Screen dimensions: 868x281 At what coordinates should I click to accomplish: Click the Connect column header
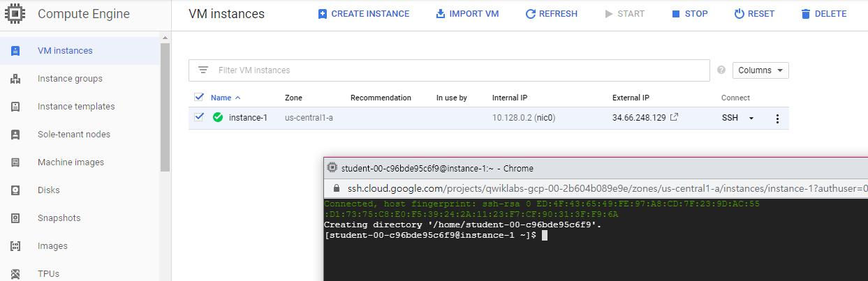coord(735,98)
